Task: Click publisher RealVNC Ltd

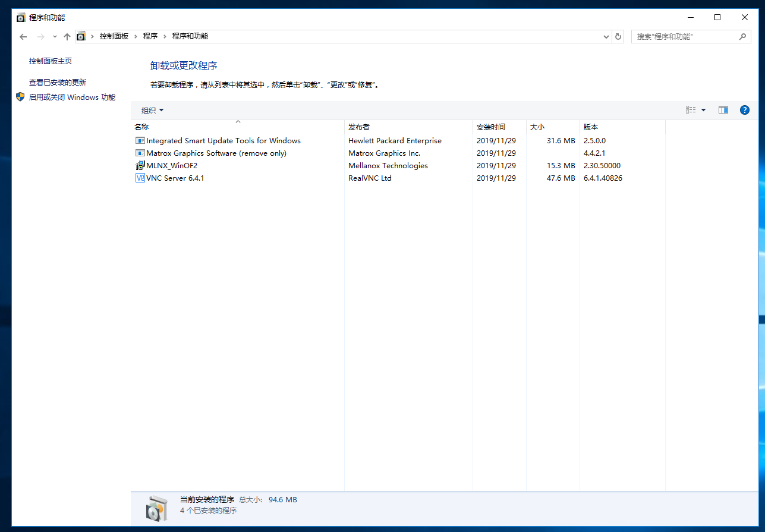Action: (370, 178)
